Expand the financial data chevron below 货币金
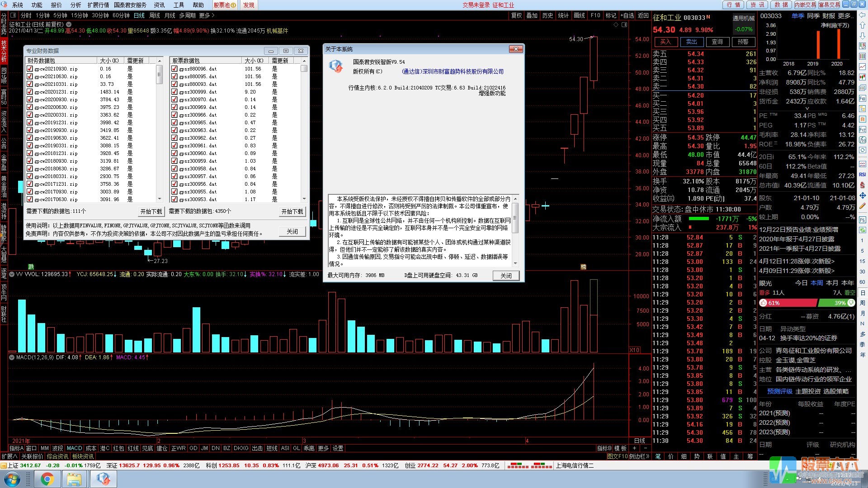The height and width of the screenshot is (488, 868). tap(807, 108)
